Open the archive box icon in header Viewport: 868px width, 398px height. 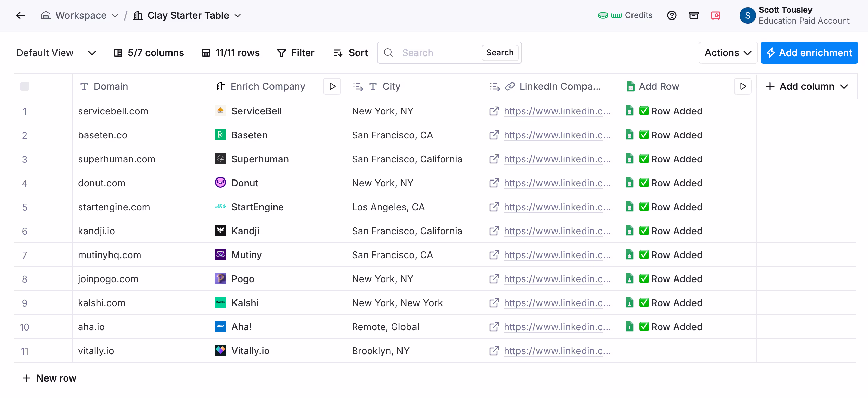point(693,15)
